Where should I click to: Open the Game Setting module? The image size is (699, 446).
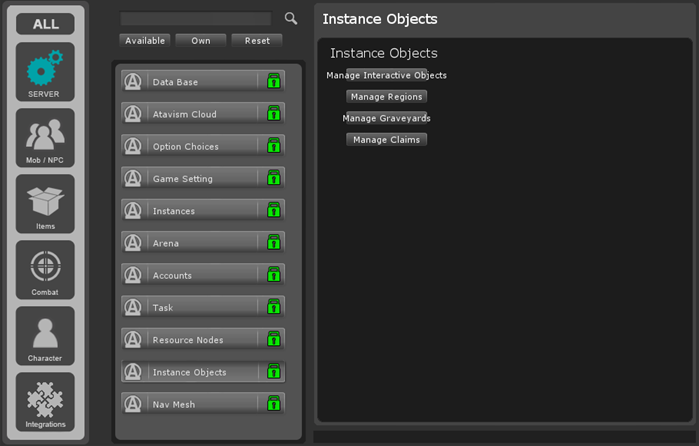[x=190, y=179]
